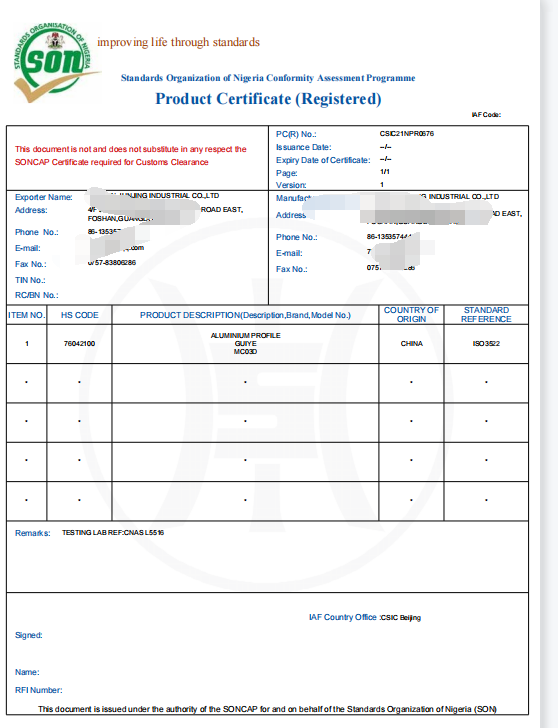Click the 'improving life through standards' slogan
Image resolution: width=558 pixels, height=728 pixels.
pyautogui.click(x=178, y=42)
